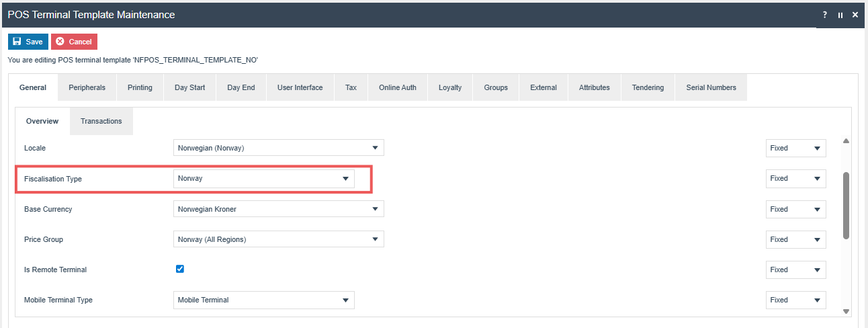Select the Overview sub-tab

point(42,121)
